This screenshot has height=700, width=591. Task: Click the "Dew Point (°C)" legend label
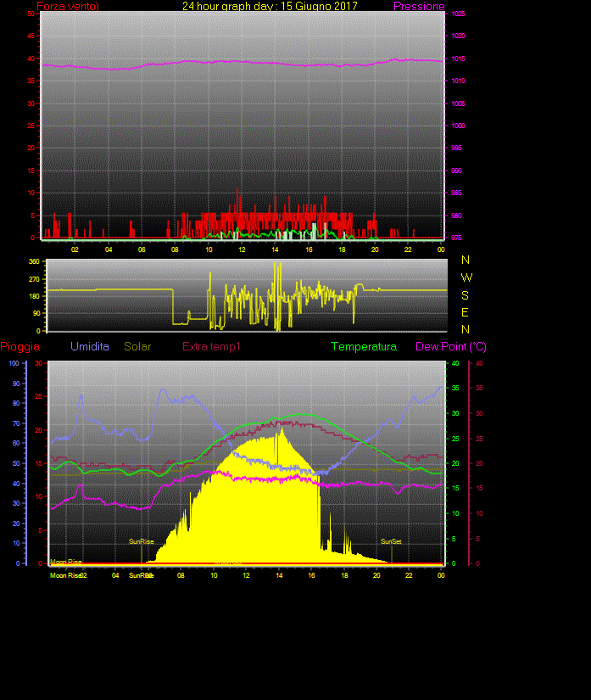[x=451, y=346]
